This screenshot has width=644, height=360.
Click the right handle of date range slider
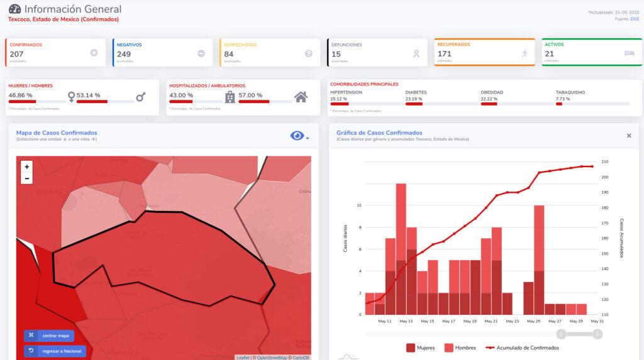(597, 334)
